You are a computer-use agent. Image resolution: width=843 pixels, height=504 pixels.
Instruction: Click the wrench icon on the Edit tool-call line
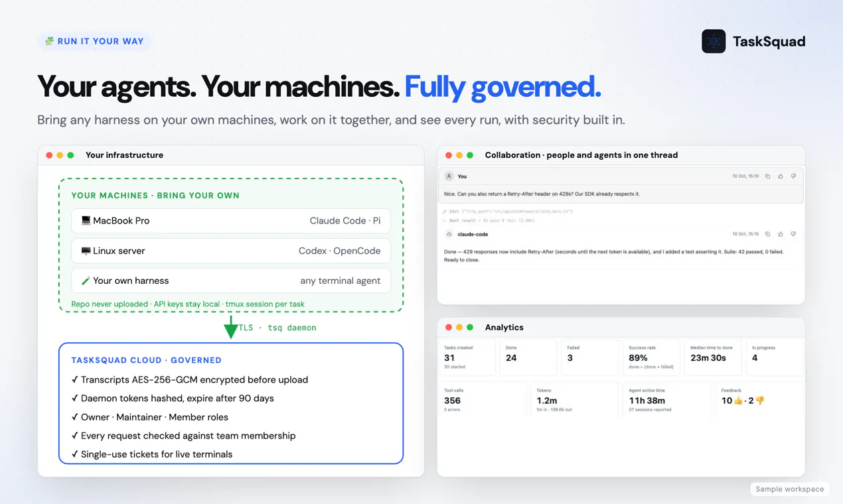tap(444, 212)
